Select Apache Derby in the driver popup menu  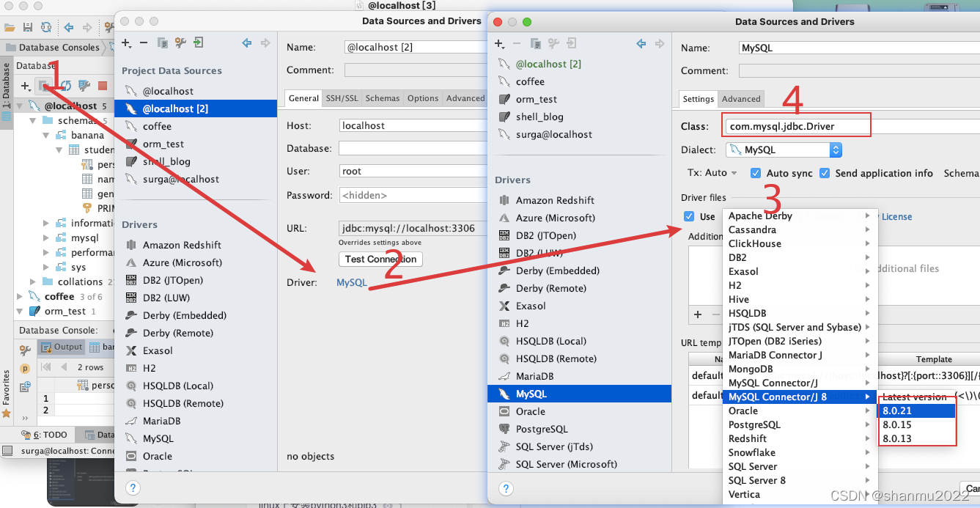pyautogui.click(x=800, y=216)
